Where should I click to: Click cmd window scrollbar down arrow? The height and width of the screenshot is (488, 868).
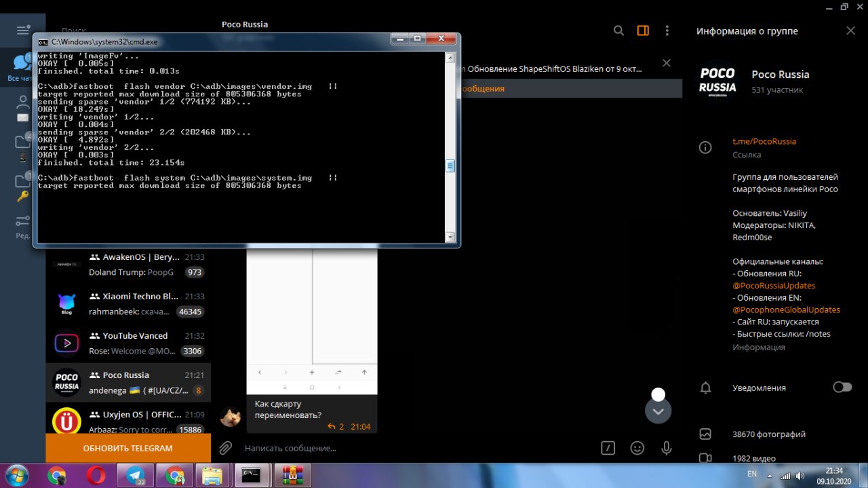click(x=450, y=237)
